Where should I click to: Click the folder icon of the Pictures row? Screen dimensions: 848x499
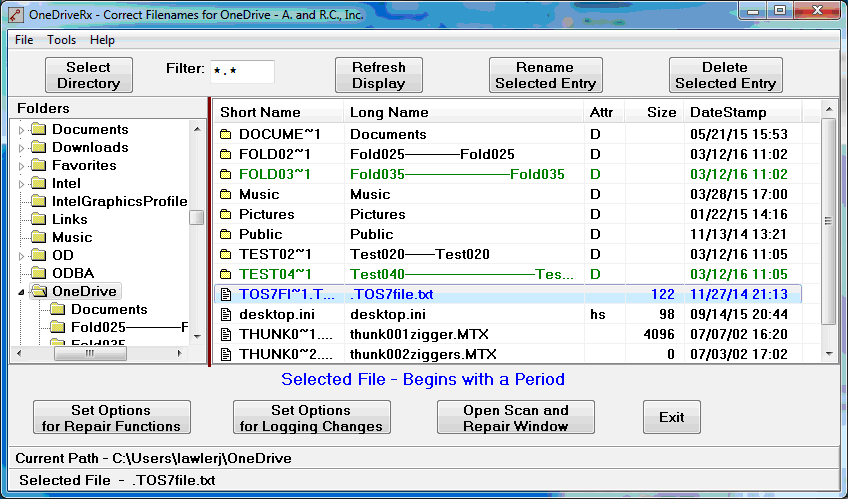coord(226,214)
